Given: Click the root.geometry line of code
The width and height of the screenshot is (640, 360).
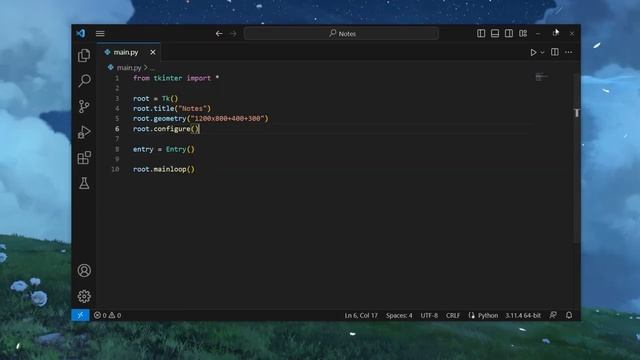Looking at the screenshot, I should [x=201, y=118].
